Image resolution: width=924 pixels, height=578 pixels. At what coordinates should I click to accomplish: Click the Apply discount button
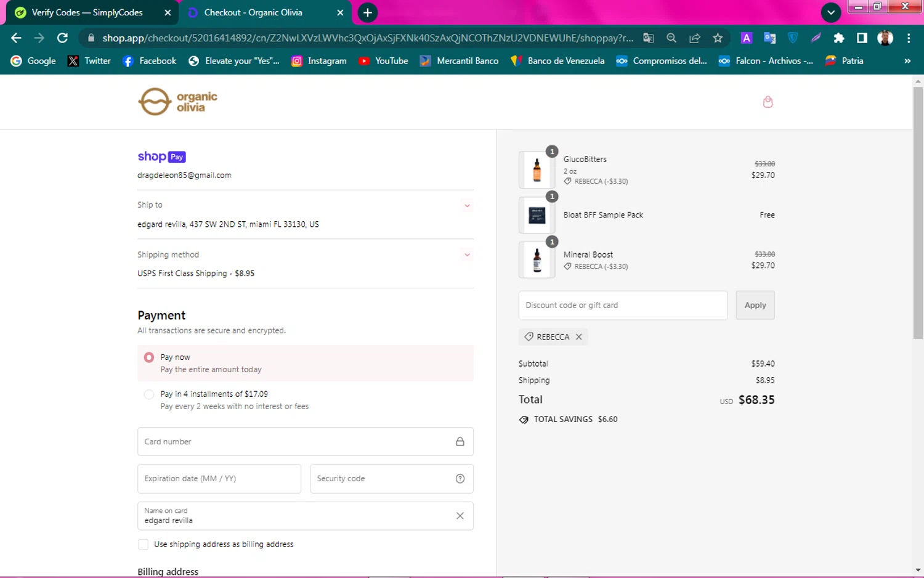point(755,306)
